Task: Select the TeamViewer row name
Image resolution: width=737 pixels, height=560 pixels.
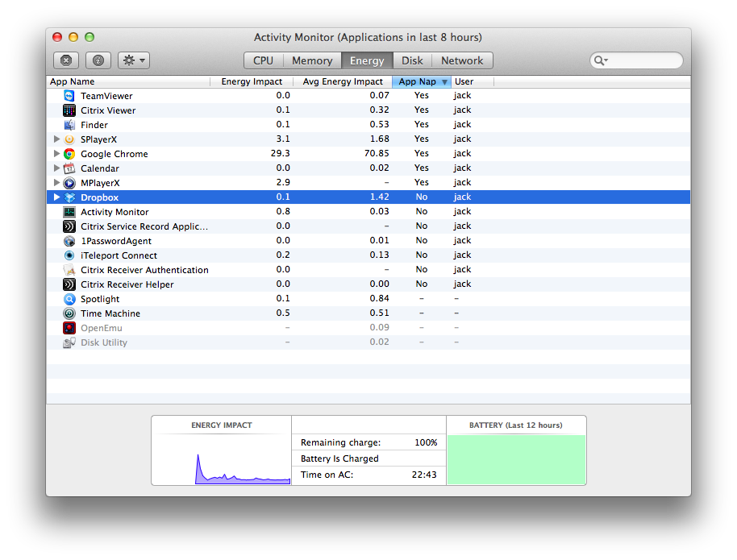Action: [106, 96]
